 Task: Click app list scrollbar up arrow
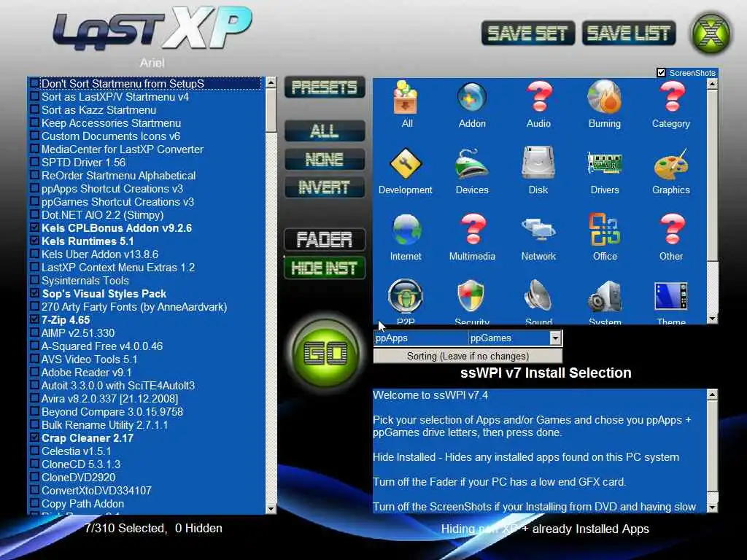pyautogui.click(x=271, y=82)
